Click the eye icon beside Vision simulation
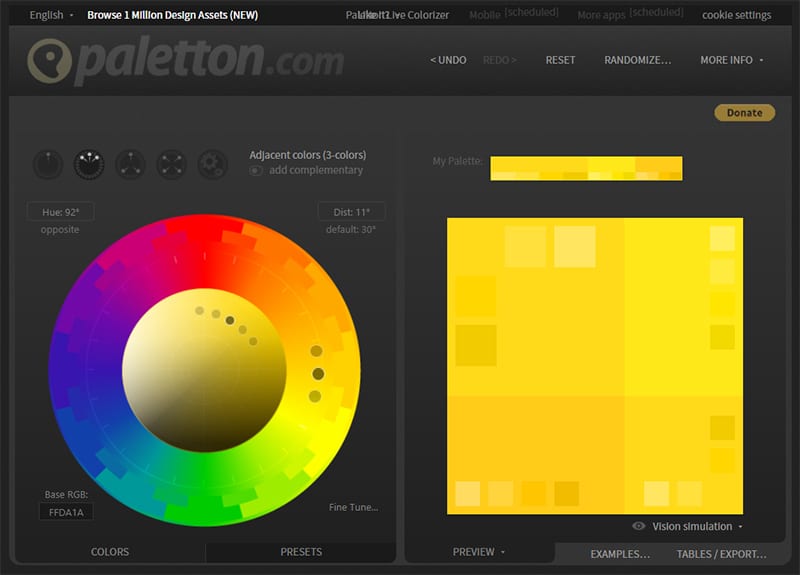 639,526
